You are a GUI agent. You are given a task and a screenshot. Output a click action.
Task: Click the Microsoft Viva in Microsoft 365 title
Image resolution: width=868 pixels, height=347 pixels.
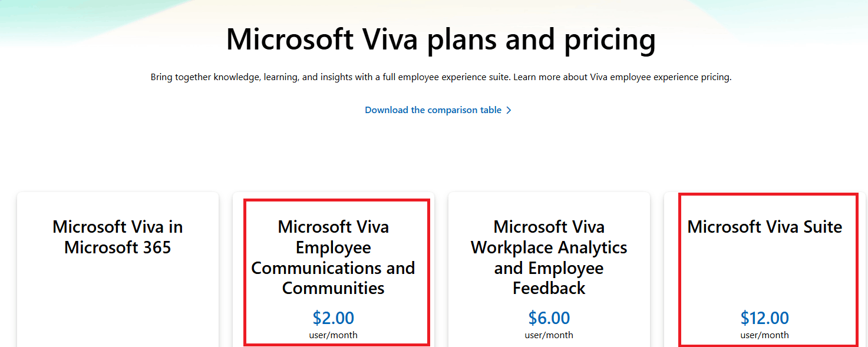pyautogui.click(x=117, y=237)
